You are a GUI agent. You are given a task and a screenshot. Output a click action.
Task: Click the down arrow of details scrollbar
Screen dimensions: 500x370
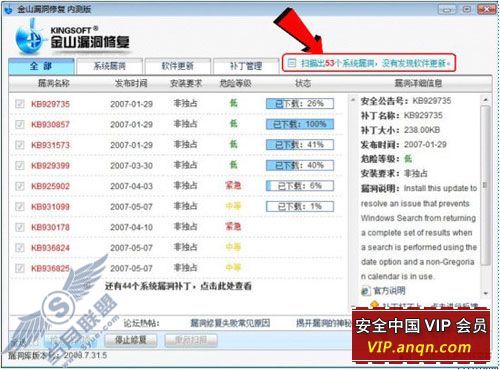(x=485, y=293)
